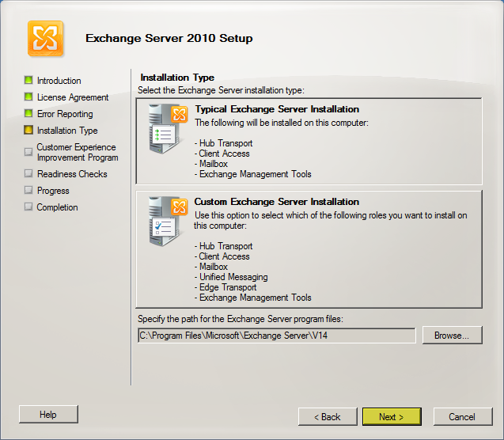
Task: Click the yellow Installation Type step indicator
Action: point(28,130)
